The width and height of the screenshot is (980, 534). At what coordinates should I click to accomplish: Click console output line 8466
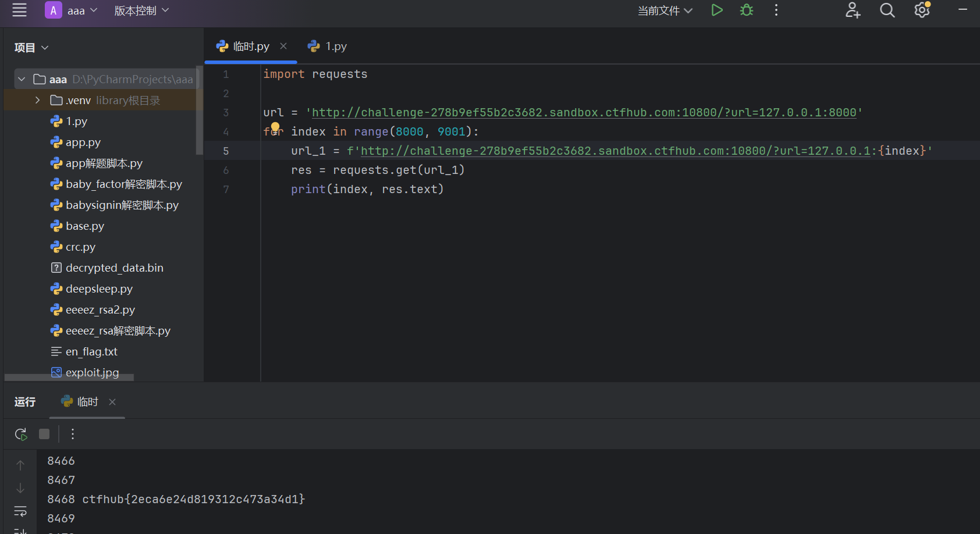click(61, 461)
